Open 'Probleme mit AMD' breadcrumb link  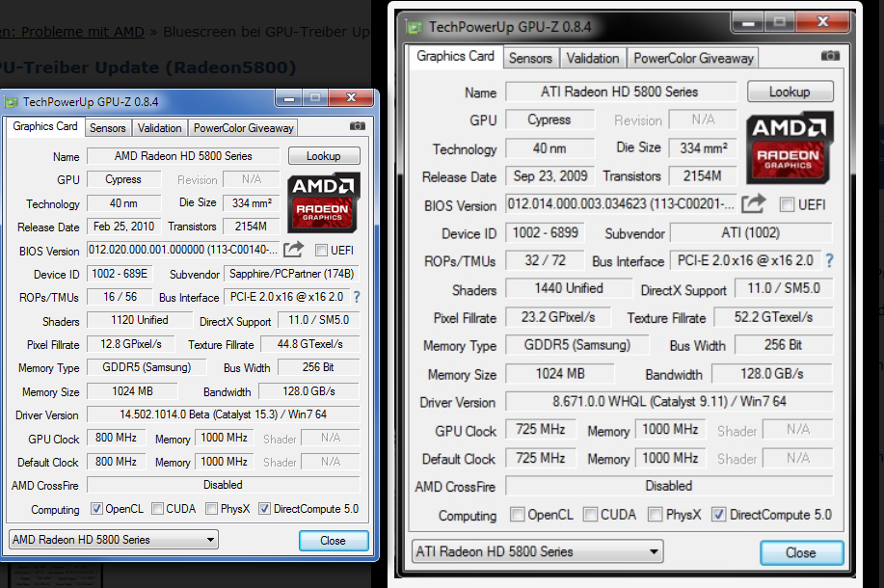[x=72, y=32]
